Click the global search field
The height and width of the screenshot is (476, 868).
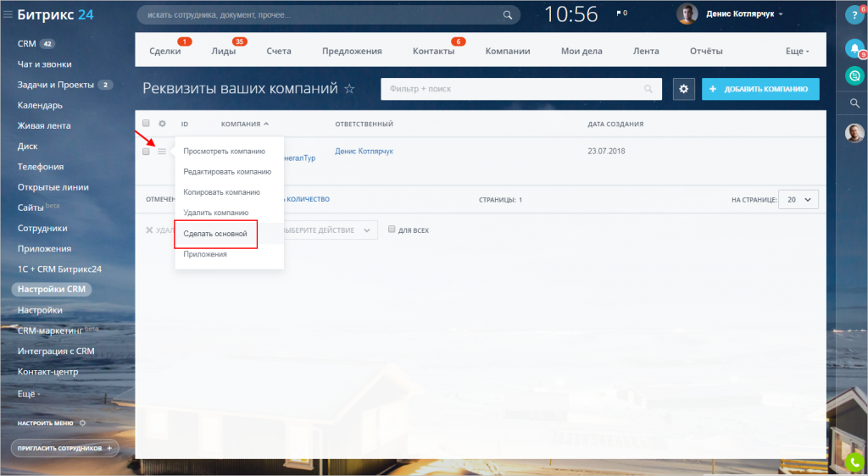[x=328, y=15]
